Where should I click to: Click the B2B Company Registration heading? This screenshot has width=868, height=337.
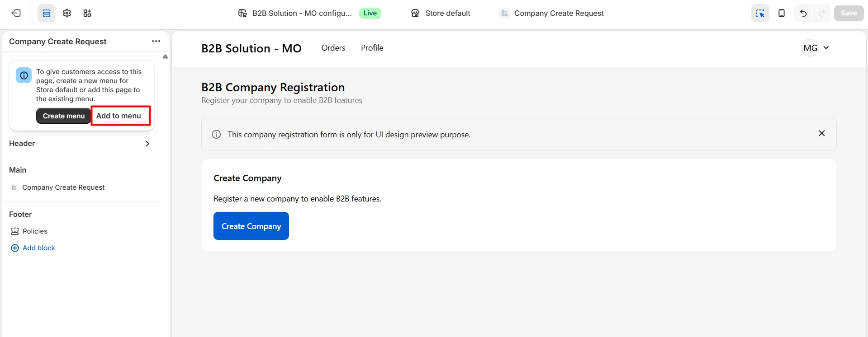click(273, 87)
